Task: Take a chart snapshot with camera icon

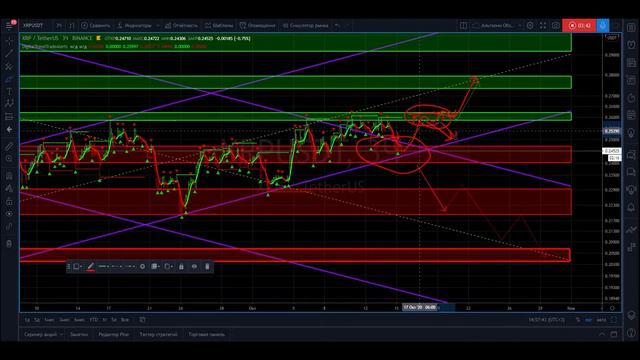Action: [x=556, y=25]
